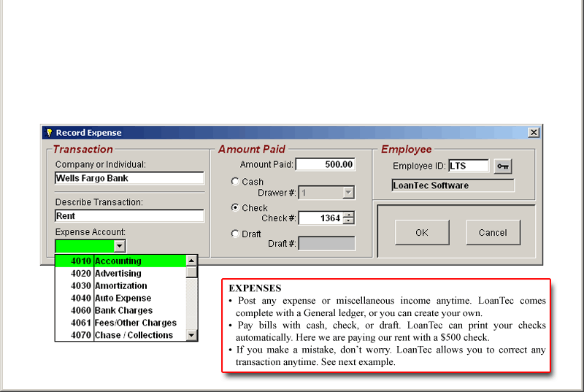Click the OK button
584x392 pixels.
[422, 232]
